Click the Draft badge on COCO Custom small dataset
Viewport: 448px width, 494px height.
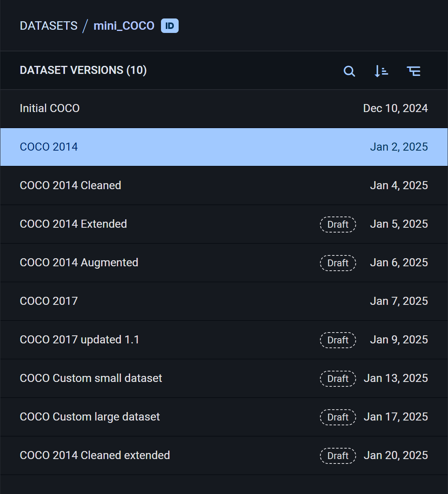point(338,378)
